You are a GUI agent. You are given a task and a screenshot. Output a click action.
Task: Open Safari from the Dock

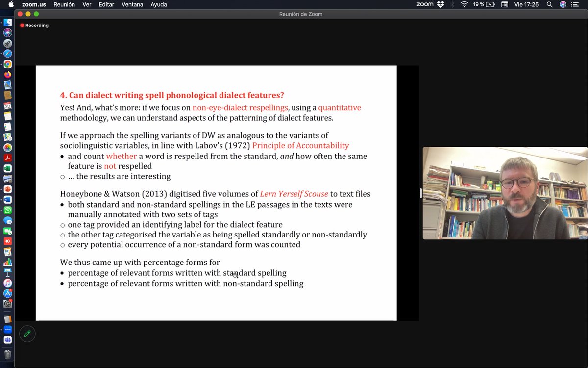pos(7,53)
